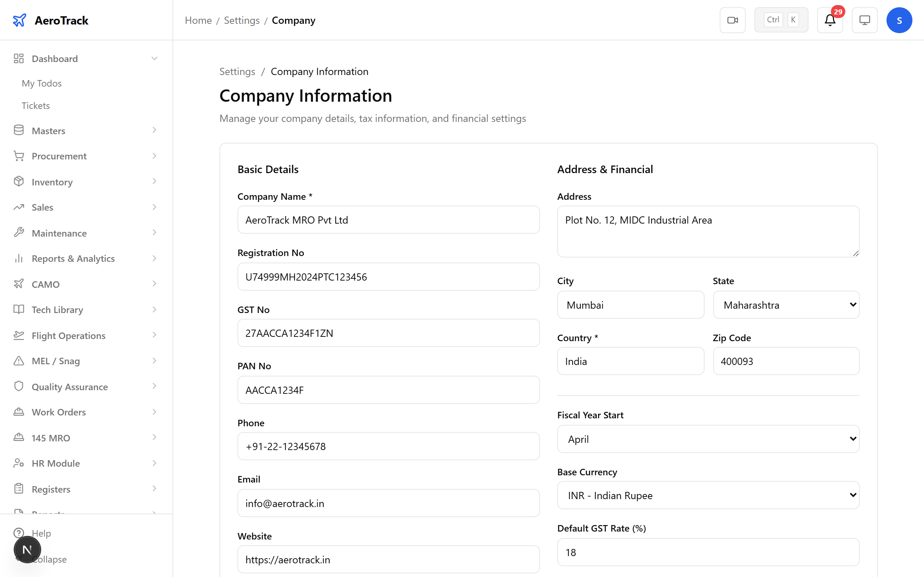Select My Todos in the sidebar
The image size is (924, 577).
click(x=41, y=83)
